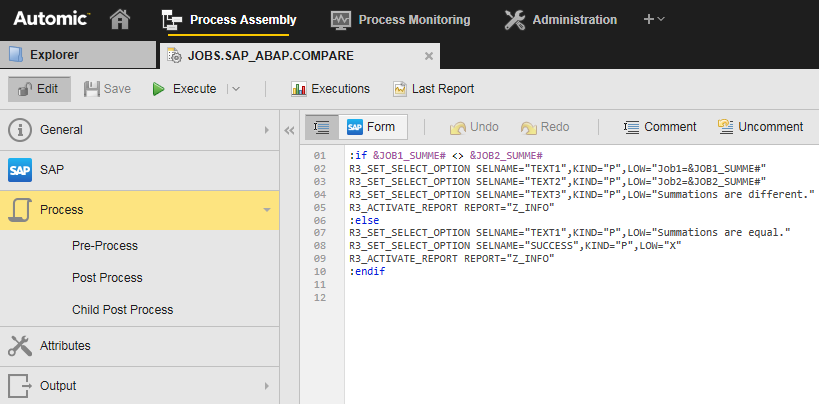This screenshot has height=404, width=819.
Task: Collapse the Process section
Action: (266, 210)
